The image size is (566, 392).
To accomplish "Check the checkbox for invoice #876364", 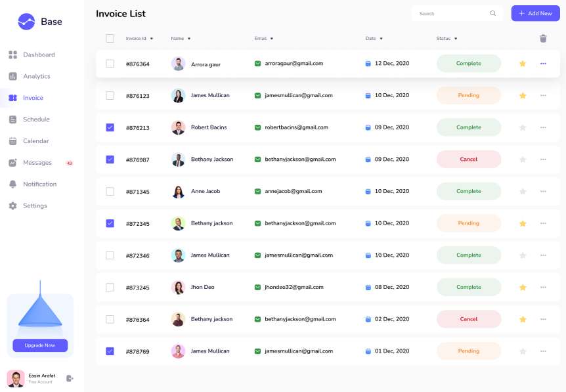I will tap(110, 63).
